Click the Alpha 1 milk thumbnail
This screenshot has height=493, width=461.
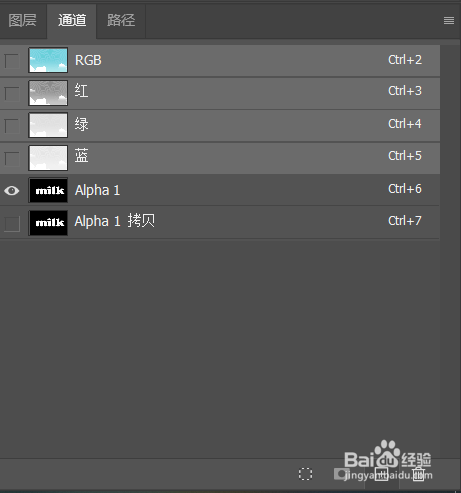click(x=48, y=190)
